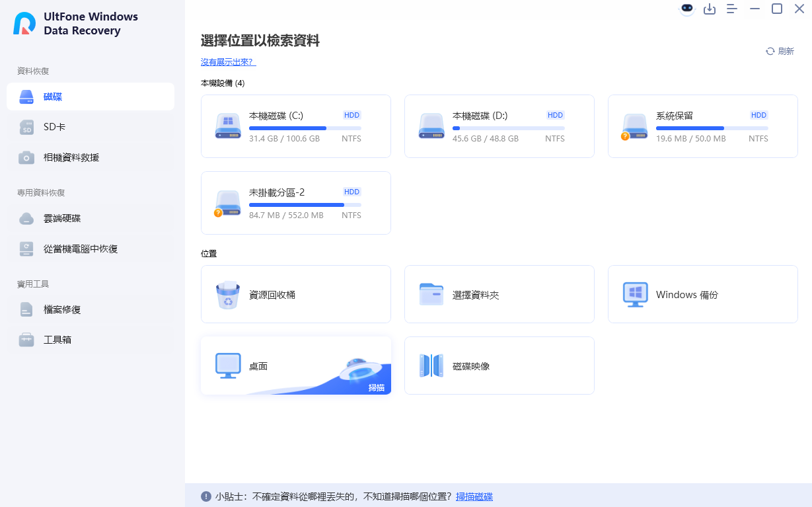This screenshot has width=812, height=507.
Task: Click the refresh icon next to 刷新
Action: pos(770,52)
